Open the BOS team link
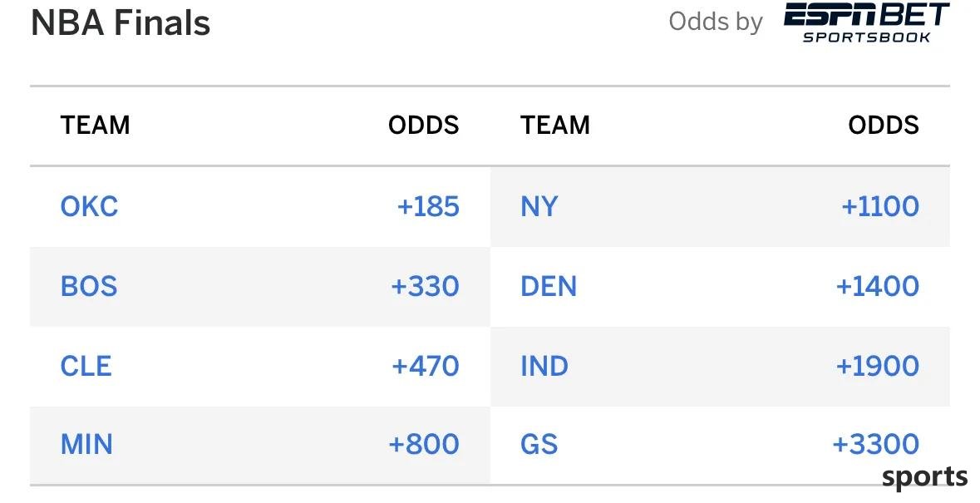 pyautogui.click(x=89, y=286)
